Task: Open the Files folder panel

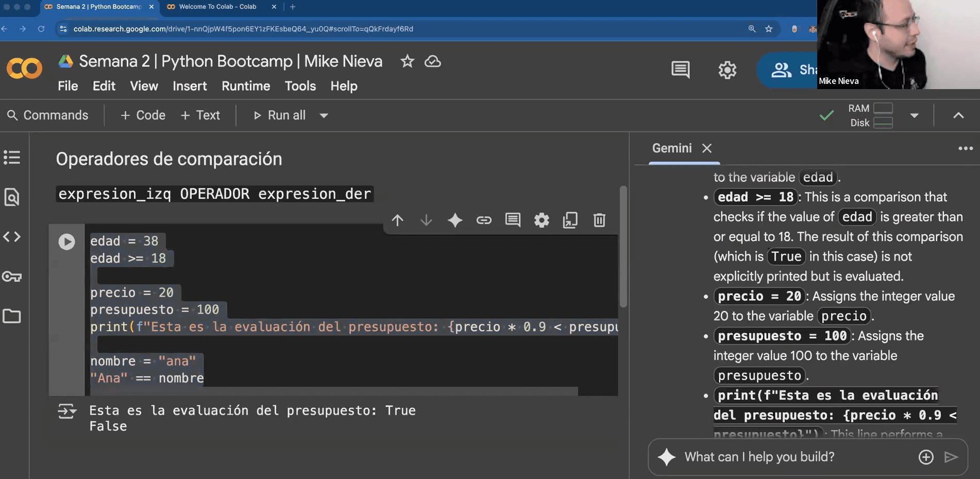Action: click(x=12, y=316)
